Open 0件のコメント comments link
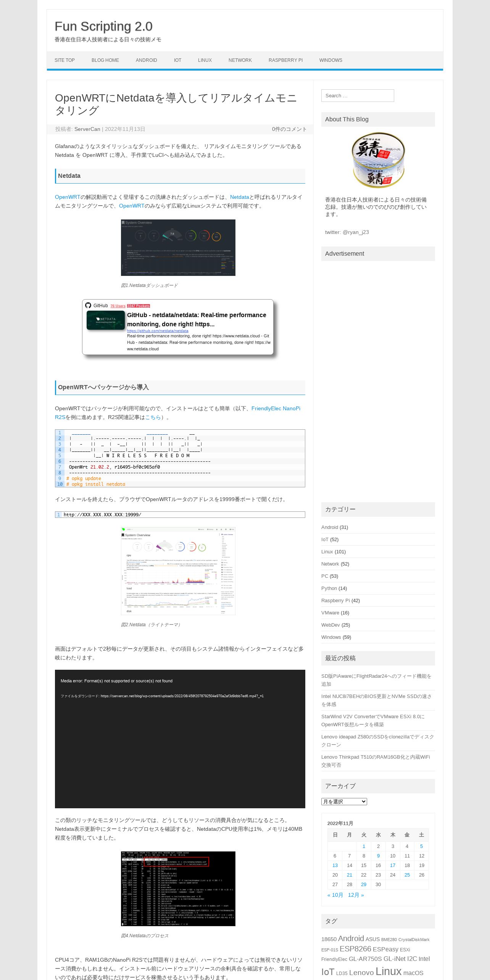Screen dimensions: 490x980 [289, 129]
